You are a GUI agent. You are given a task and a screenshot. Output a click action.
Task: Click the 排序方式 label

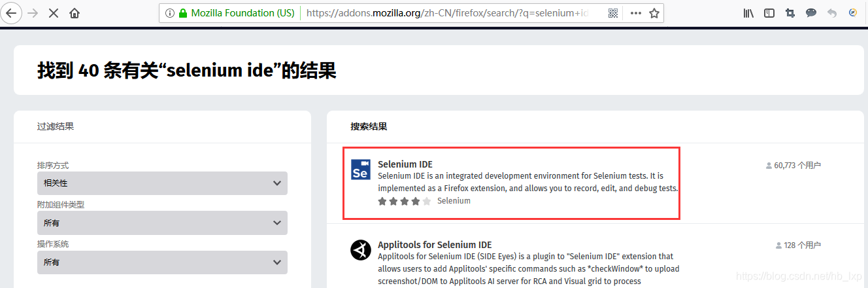(53, 165)
